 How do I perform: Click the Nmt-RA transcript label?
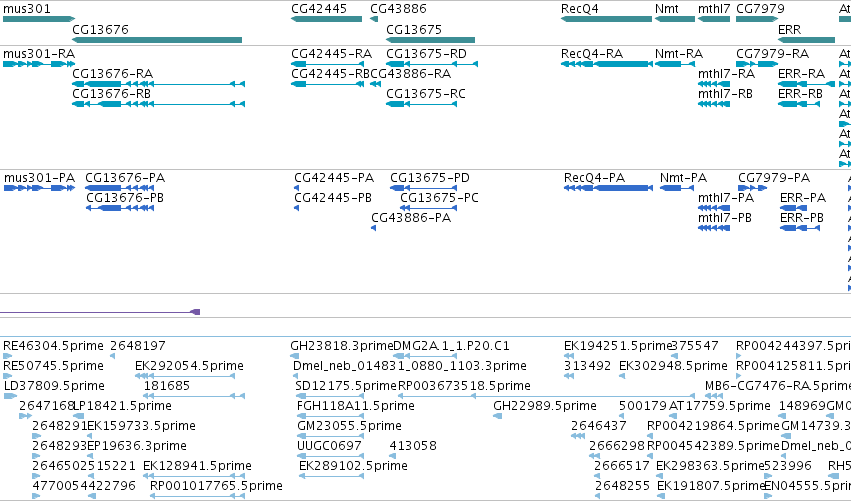coord(679,54)
